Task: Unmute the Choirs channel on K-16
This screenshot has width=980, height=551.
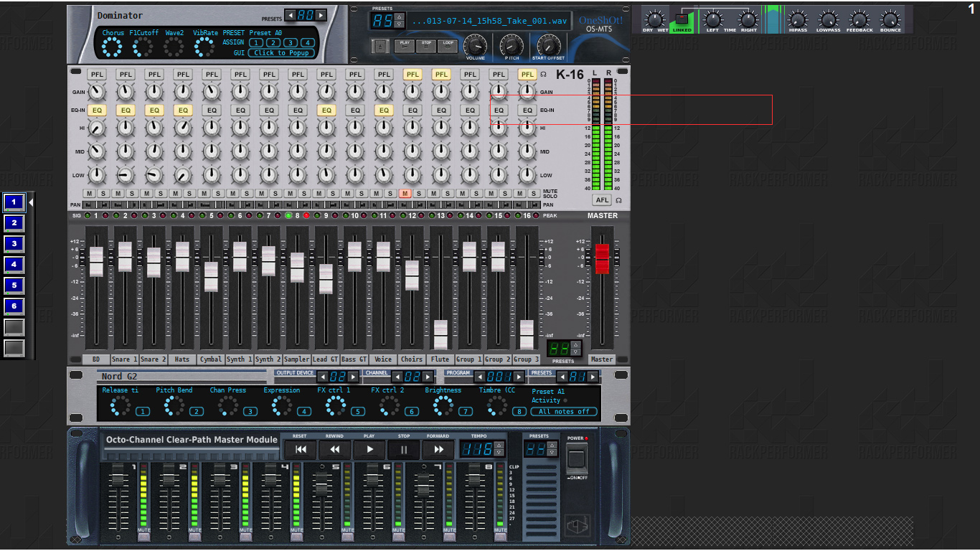Action: [x=405, y=194]
